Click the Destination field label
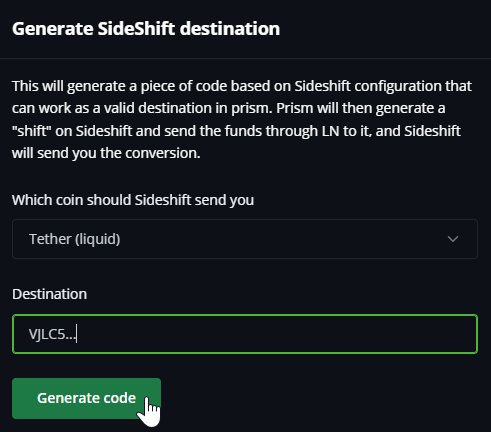Screen dimensions: 491x432 pos(50,294)
